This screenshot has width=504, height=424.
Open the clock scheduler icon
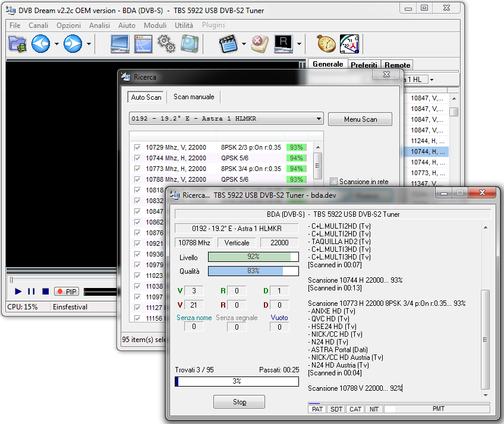click(349, 44)
